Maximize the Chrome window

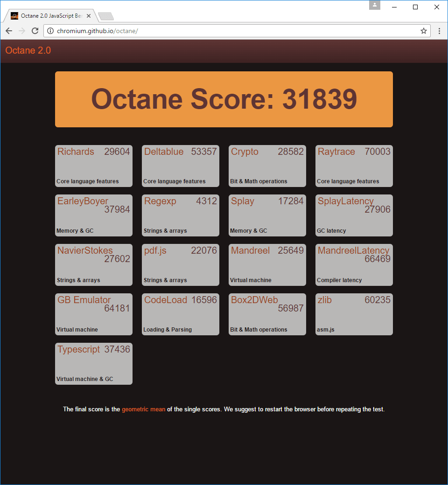click(x=415, y=7)
